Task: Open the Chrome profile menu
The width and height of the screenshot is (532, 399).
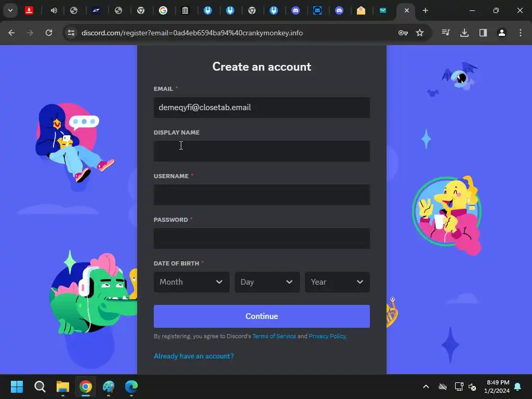Action: tap(501, 33)
